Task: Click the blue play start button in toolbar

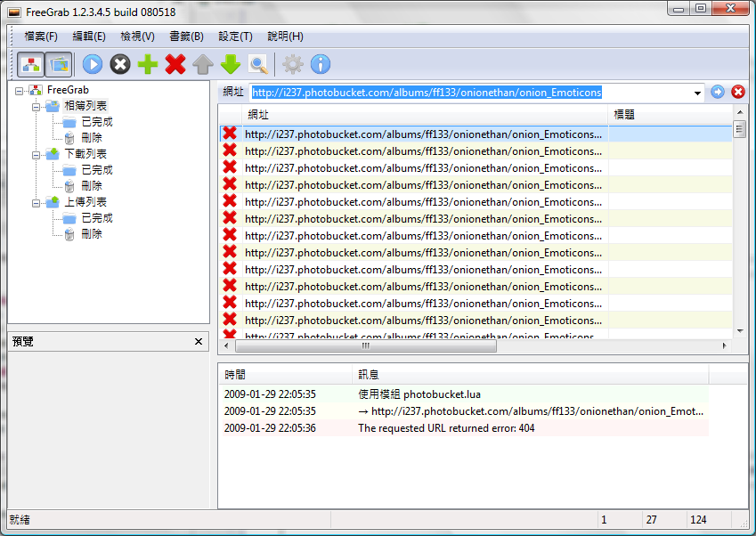Action: coord(93,64)
